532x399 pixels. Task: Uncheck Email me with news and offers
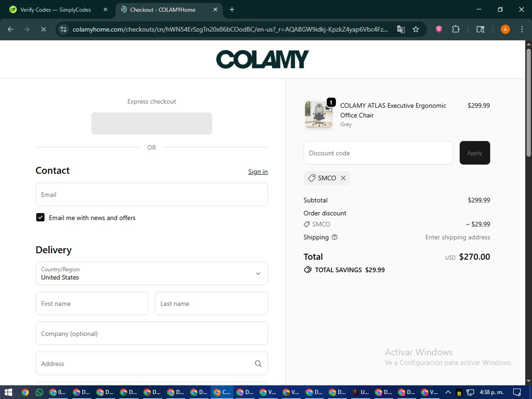click(40, 217)
